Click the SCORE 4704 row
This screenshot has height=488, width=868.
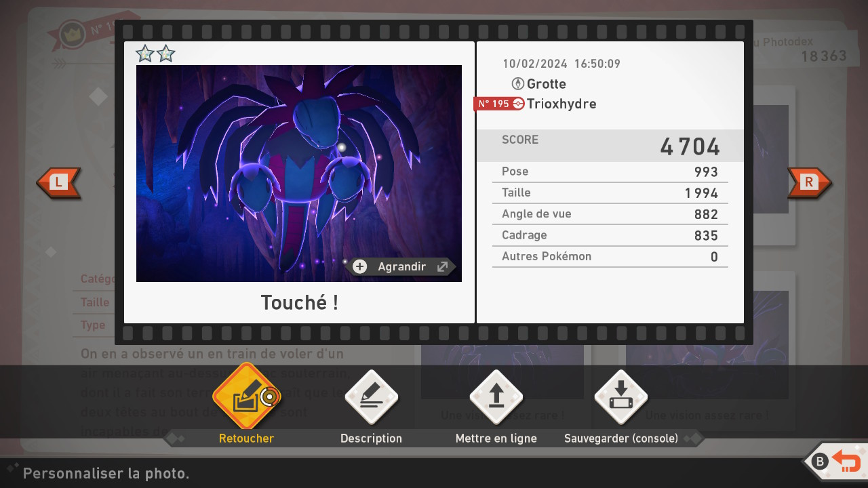click(610, 146)
